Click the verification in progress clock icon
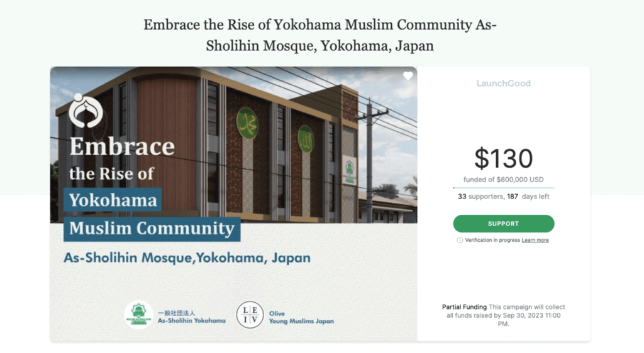The image size is (644, 353). pos(460,240)
